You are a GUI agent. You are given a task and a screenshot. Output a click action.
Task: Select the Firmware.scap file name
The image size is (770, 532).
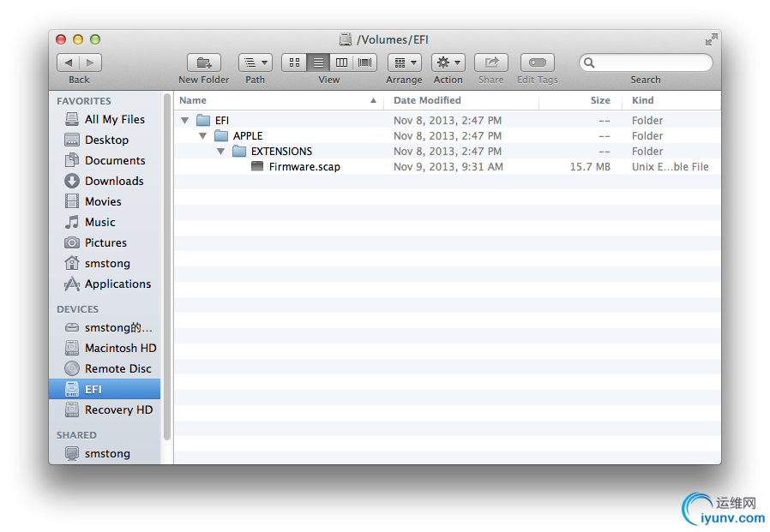[x=304, y=167]
